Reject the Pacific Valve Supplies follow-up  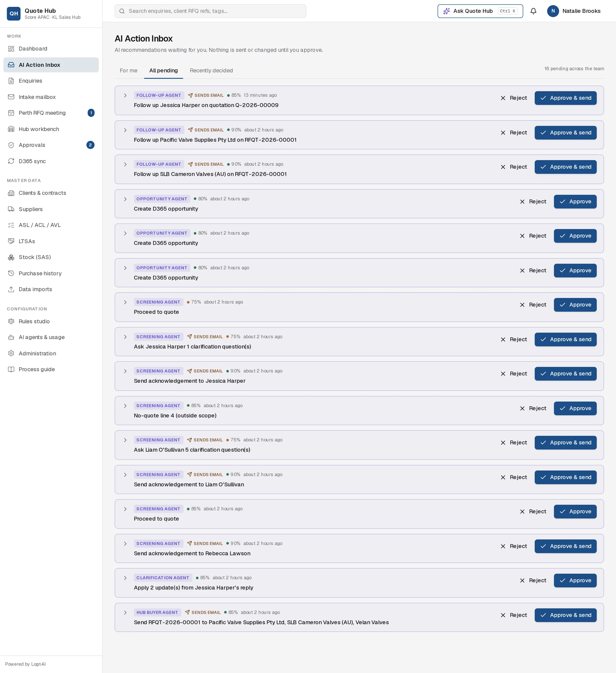tap(514, 133)
